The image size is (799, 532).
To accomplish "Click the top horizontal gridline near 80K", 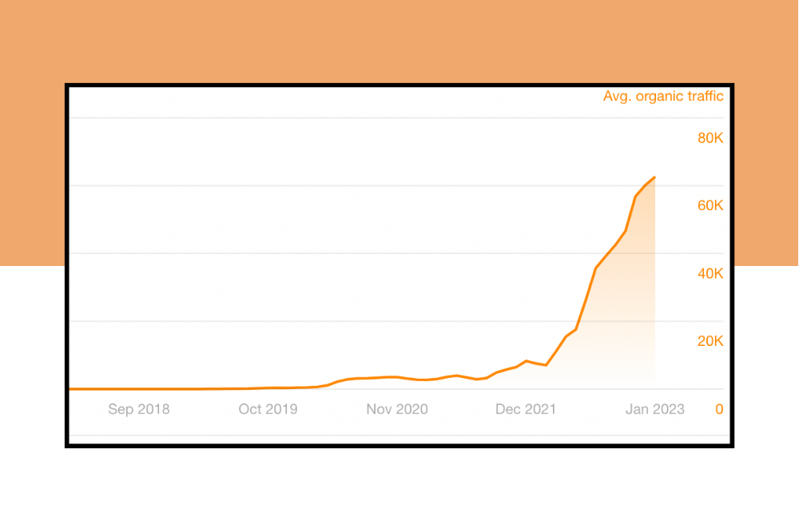I will (360, 118).
